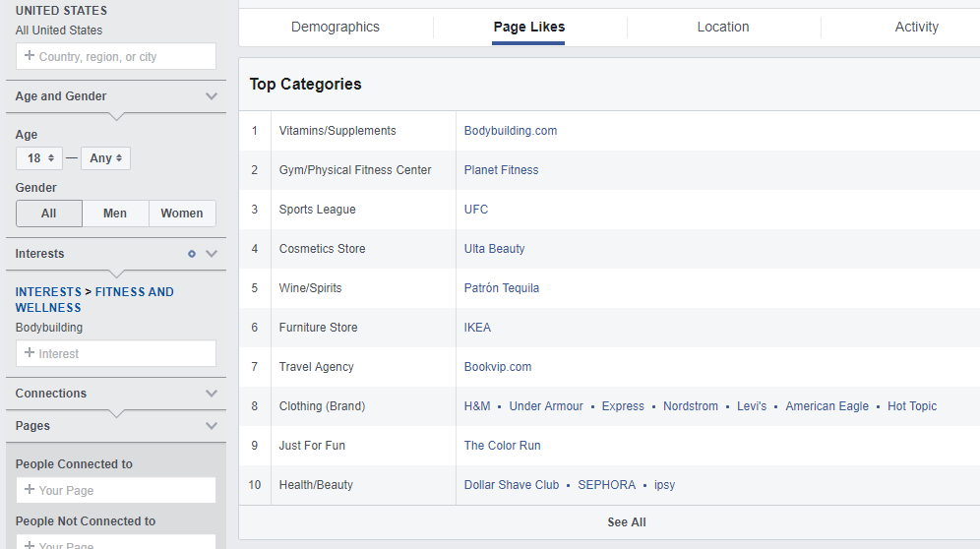Open the Interests settings circle icon

pyautogui.click(x=192, y=254)
